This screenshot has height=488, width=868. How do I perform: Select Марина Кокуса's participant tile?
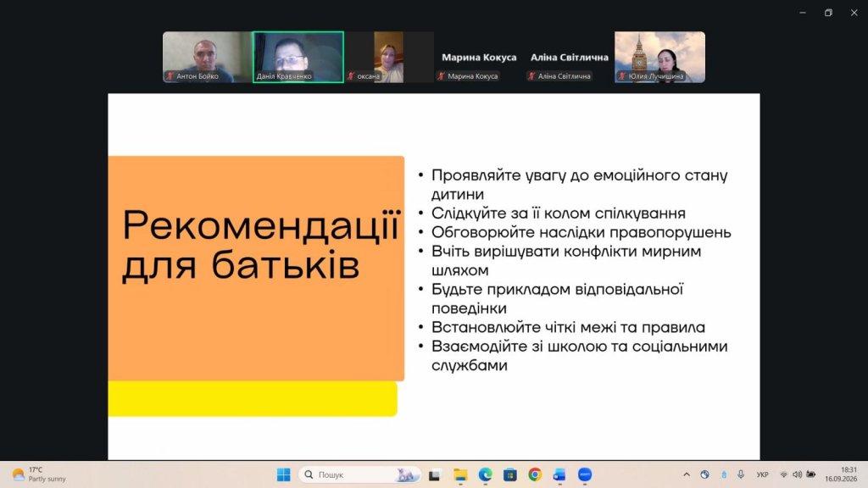click(479, 57)
